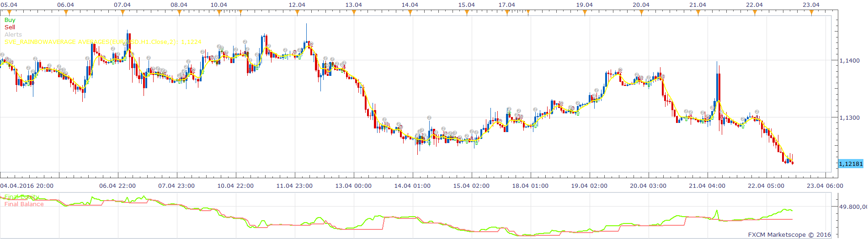Click the 15.04 02:00 time label

471,186
